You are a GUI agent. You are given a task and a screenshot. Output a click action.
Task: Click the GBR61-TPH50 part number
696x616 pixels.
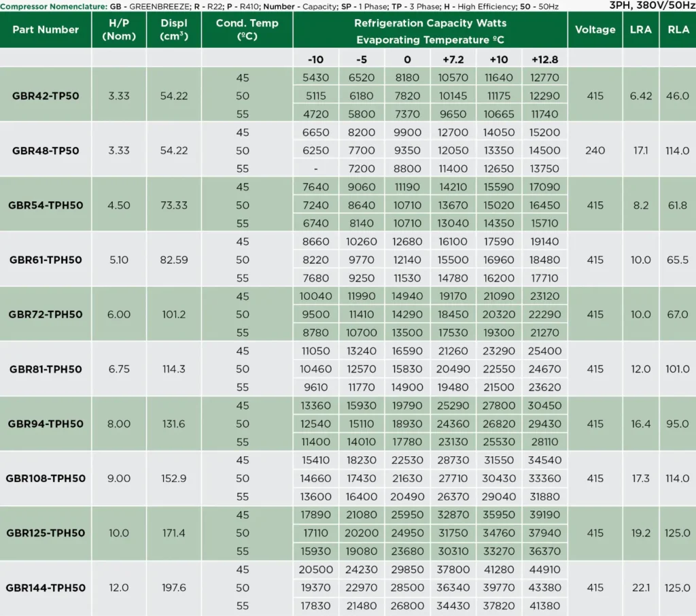point(46,260)
